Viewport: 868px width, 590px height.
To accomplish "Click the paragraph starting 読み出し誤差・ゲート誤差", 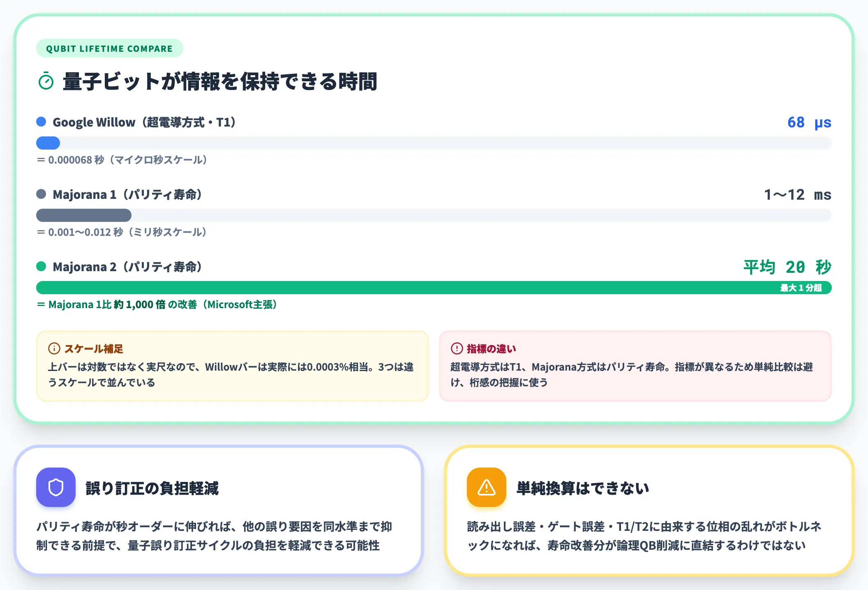I will pyautogui.click(x=644, y=536).
